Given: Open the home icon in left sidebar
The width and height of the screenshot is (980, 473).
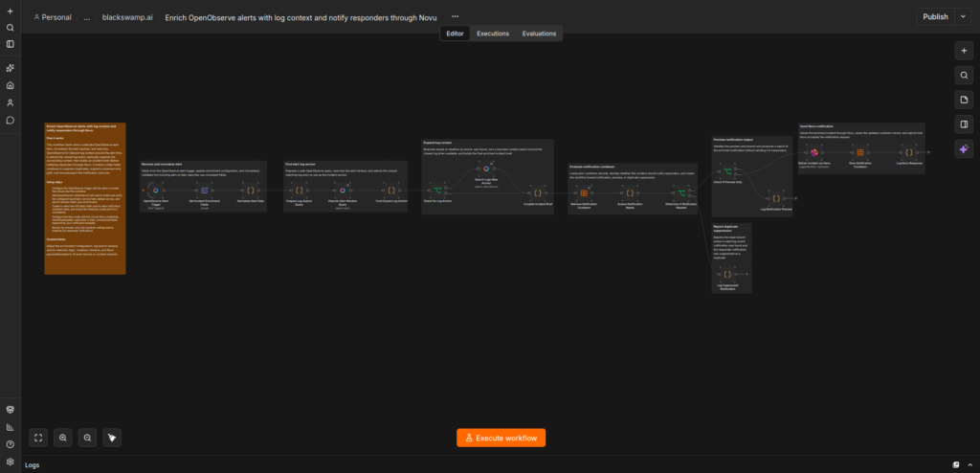Looking at the screenshot, I should [10, 85].
